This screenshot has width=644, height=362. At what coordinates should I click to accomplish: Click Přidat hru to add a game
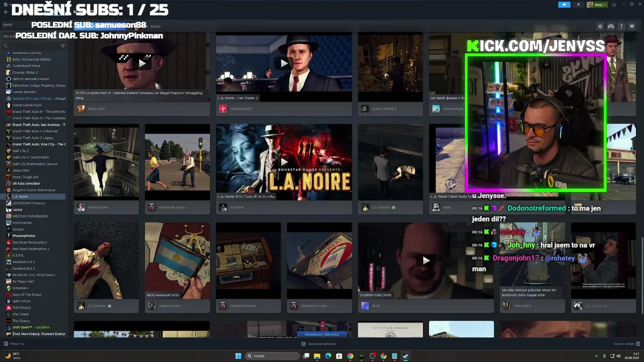tap(14, 344)
